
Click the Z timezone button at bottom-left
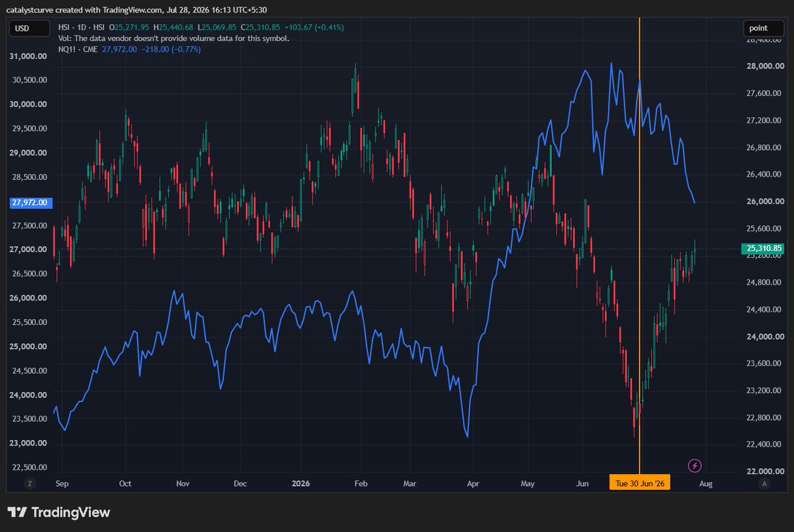[29, 484]
